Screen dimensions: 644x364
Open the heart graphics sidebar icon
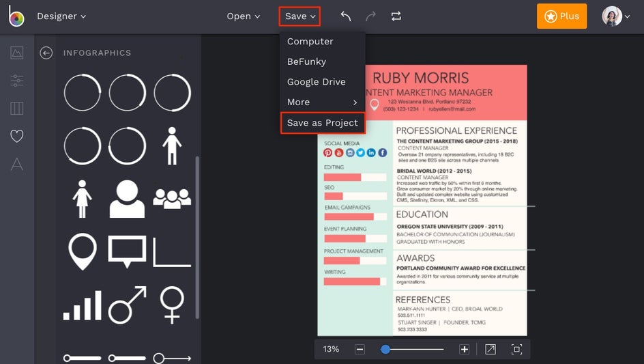(17, 136)
